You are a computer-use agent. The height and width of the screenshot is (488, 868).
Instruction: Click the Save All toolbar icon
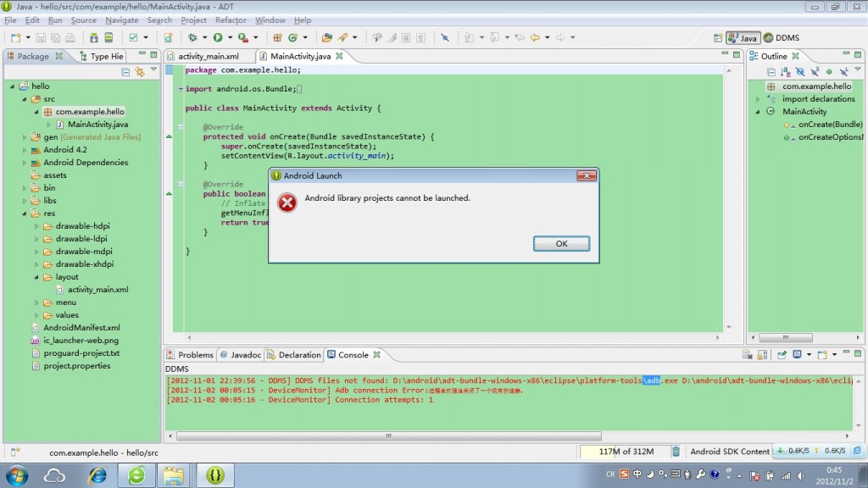pyautogui.click(x=55, y=37)
